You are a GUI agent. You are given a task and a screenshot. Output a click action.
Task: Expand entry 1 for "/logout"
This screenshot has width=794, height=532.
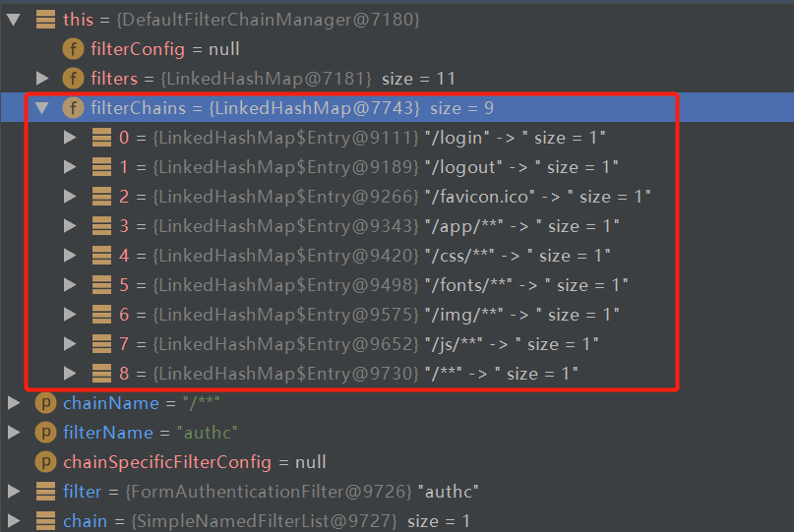[70, 166]
